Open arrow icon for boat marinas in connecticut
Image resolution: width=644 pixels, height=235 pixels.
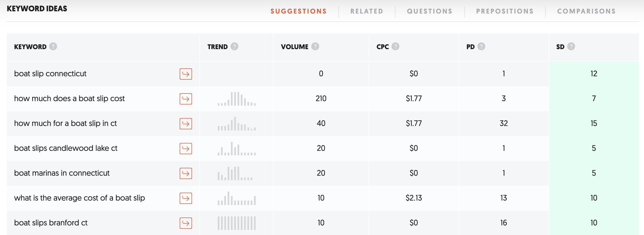pos(186,173)
